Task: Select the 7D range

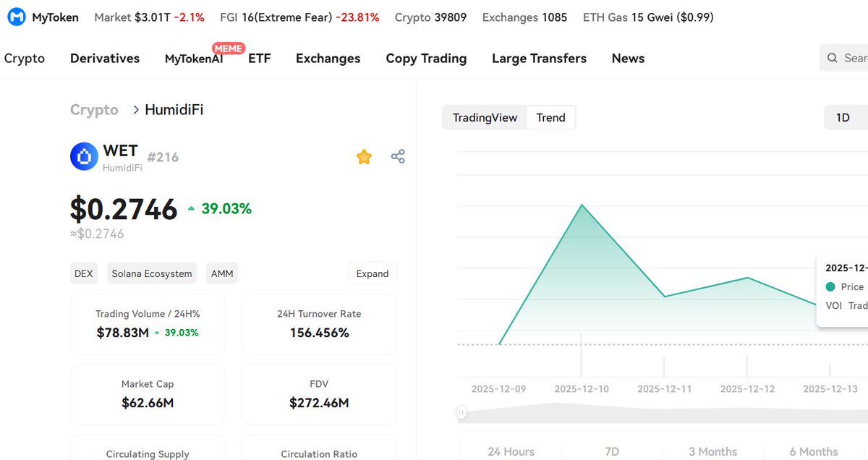Action: point(612,451)
